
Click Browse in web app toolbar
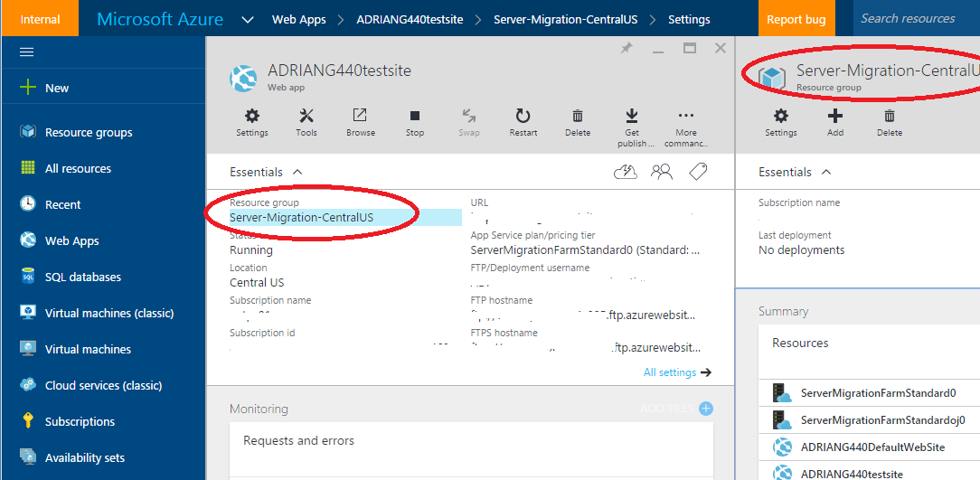pyautogui.click(x=361, y=123)
